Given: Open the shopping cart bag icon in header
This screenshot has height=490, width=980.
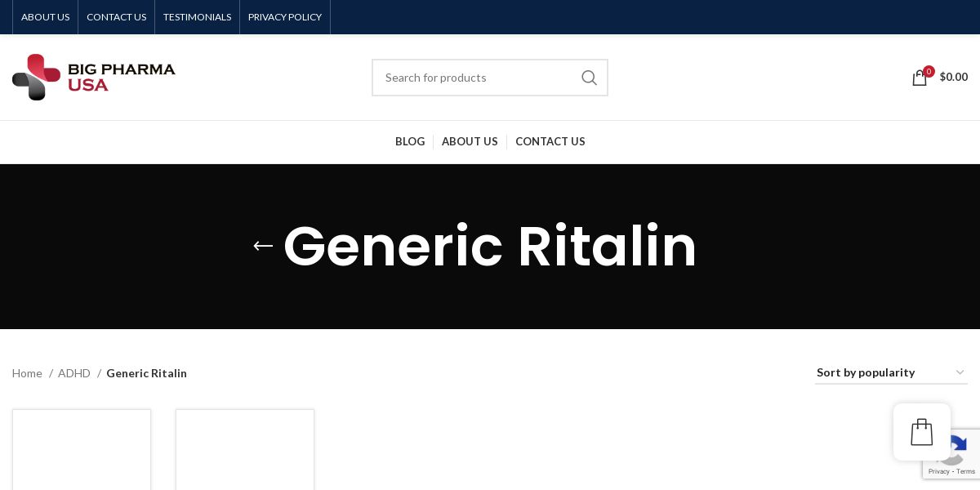Looking at the screenshot, I should (920, 78).
